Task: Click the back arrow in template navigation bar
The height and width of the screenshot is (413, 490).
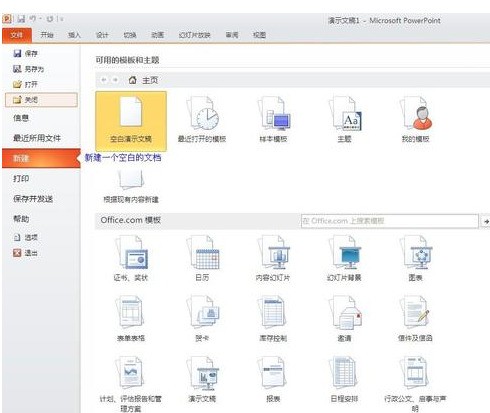Action: point(104,80)
